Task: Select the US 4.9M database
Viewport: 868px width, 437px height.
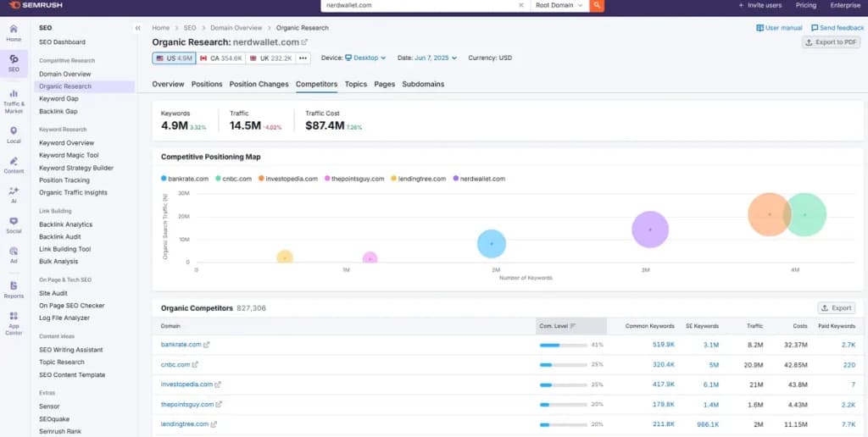Action: pos(174,58)
